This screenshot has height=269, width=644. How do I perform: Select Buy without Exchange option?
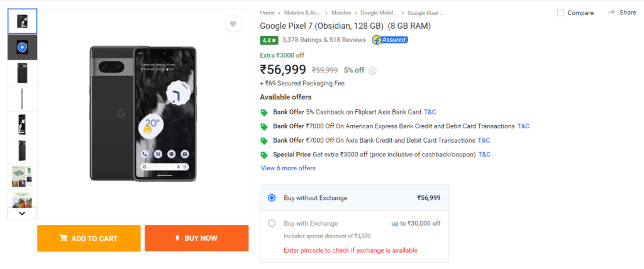coord(272,198)
